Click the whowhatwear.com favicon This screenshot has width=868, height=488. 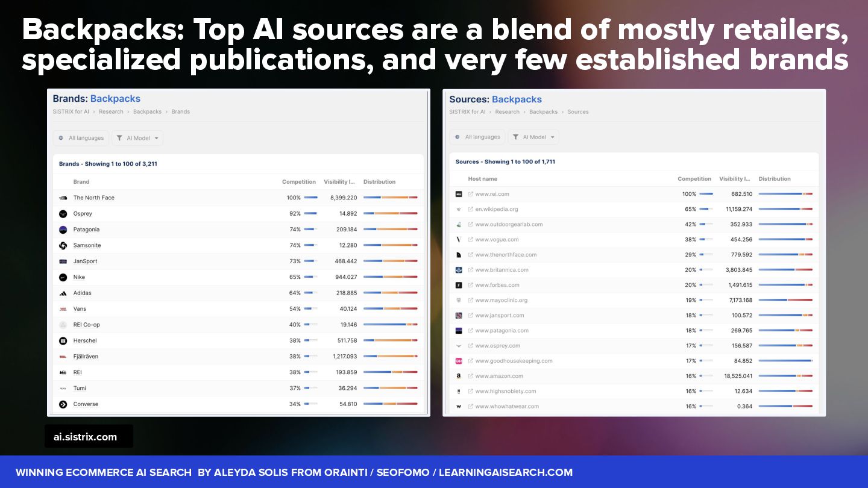(459, 406)
